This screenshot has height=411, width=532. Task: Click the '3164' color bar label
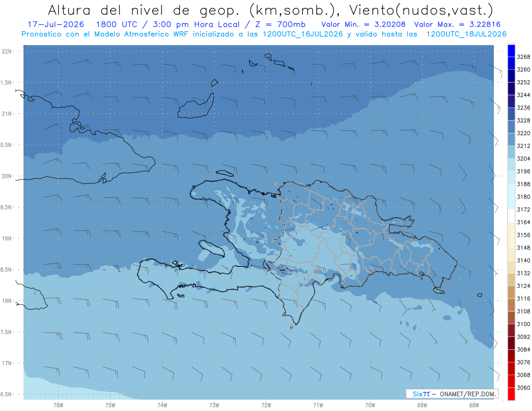pos(524,222)
